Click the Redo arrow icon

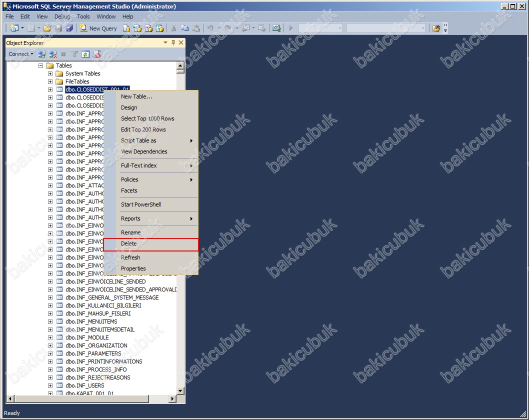(x=228, y=28)
